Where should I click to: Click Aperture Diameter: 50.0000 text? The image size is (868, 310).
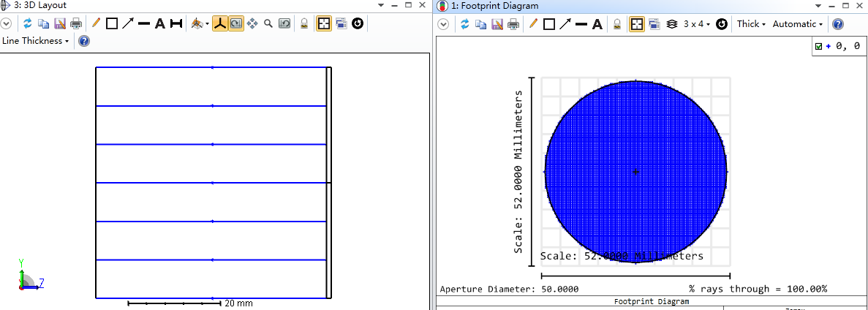pyautogui.click(x=509, y=289)
